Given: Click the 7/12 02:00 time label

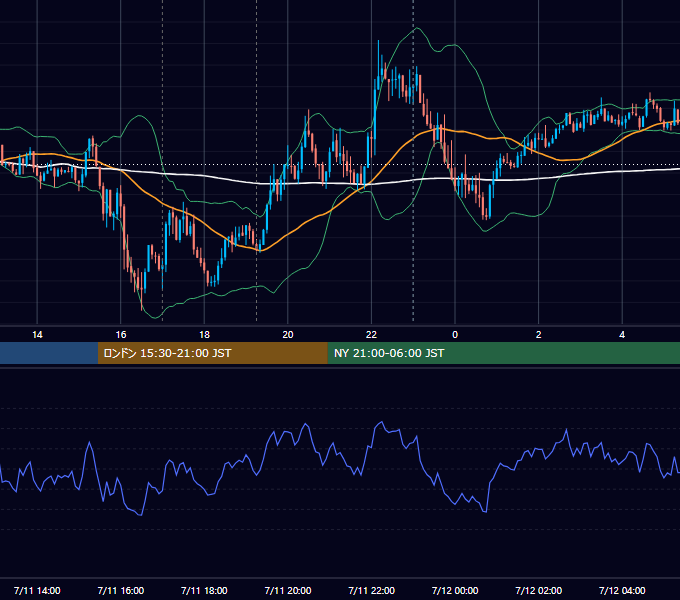Looking at the screenshot, I should 539,590.
